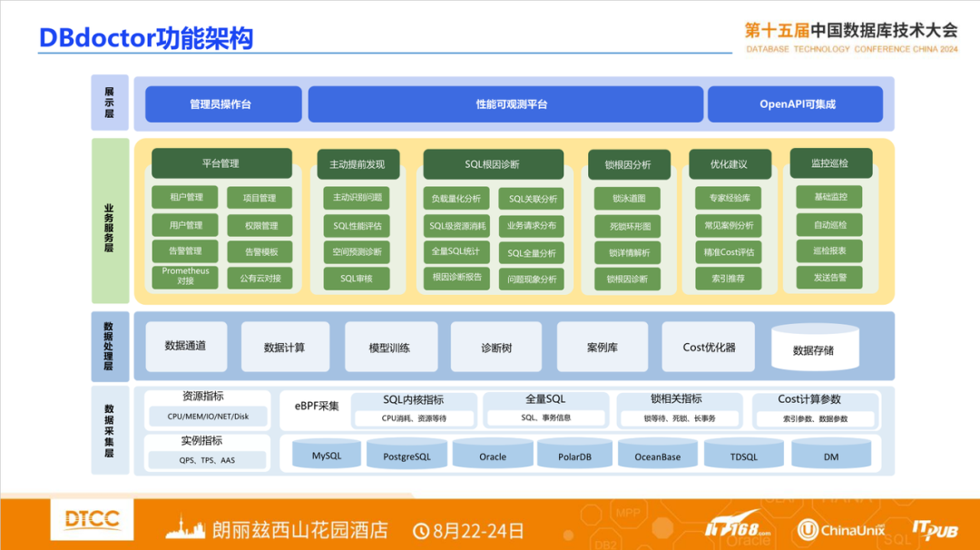Image resolution: width=980 pixels, height=550 pixels.
Task: Click the MySQL database cylinder
Action: point(327,454)
